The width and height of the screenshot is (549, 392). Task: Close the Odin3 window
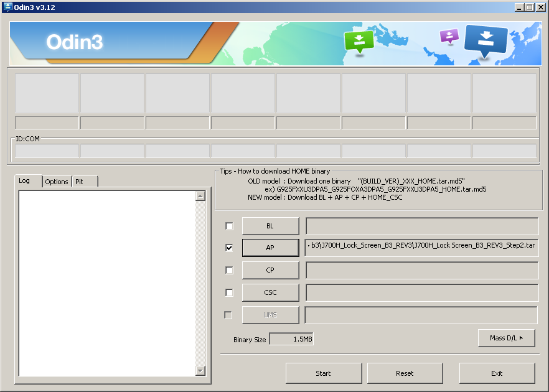point(540,7)
